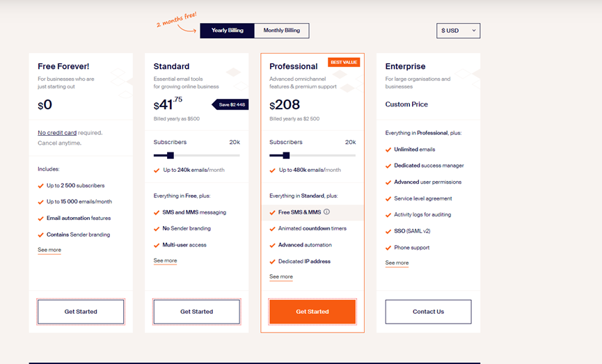Click the Save $2 448 tag on Standard

point(230,104)
